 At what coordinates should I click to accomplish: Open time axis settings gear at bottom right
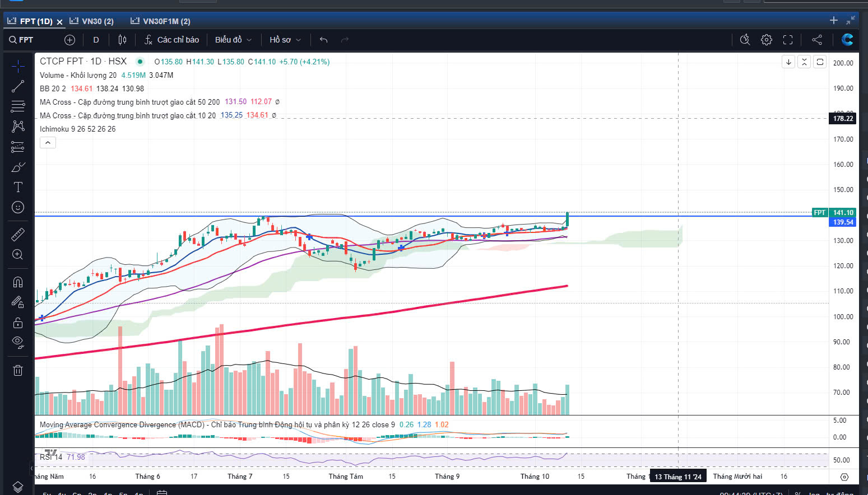(x=844, y=477)
